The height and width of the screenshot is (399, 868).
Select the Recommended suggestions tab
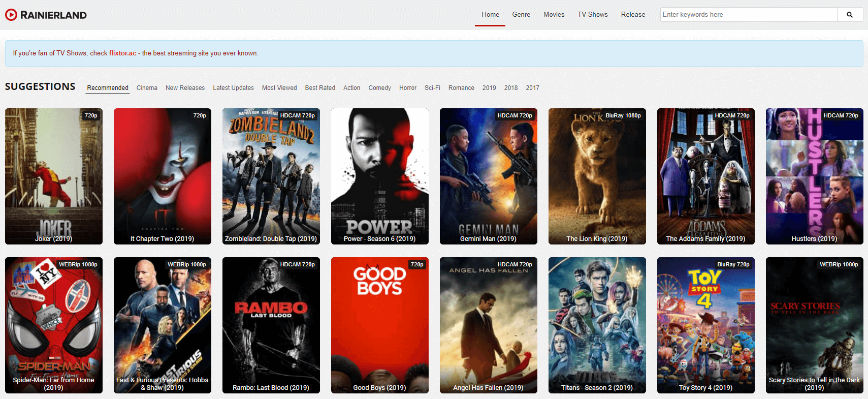click(108, 88)
